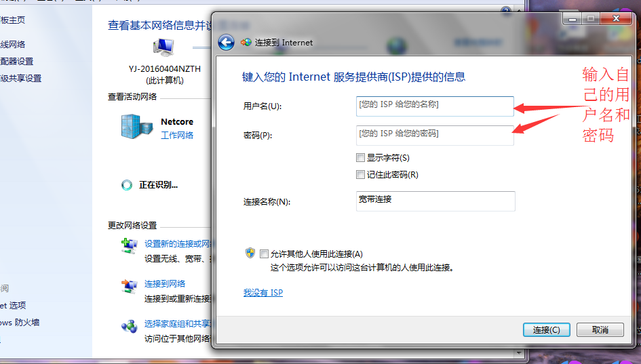The height and width of the screenshot is (364, 641).
Task: Open the 工作网络 link under Netcore
Action: pyautogui.click(x=177, y=136)
